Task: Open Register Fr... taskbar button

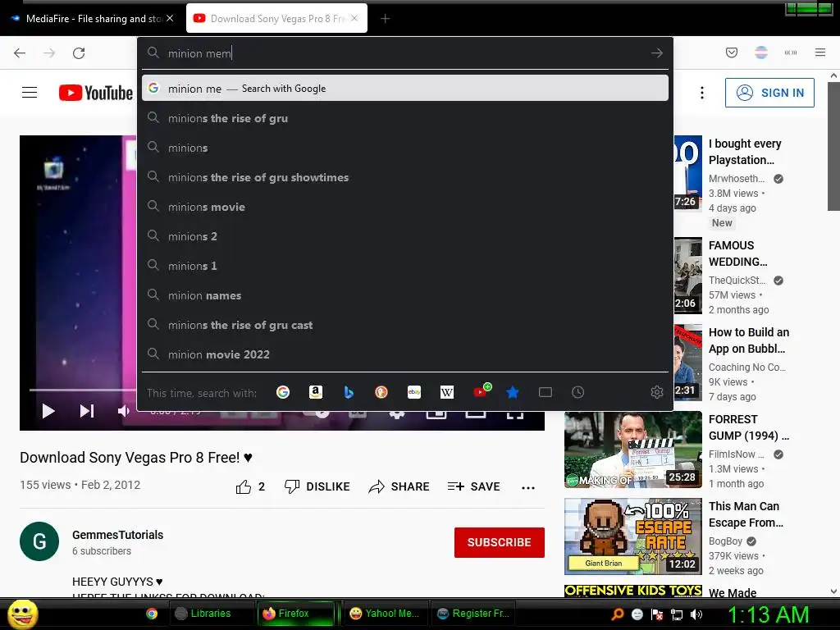Action: click(x=473, y=614)
